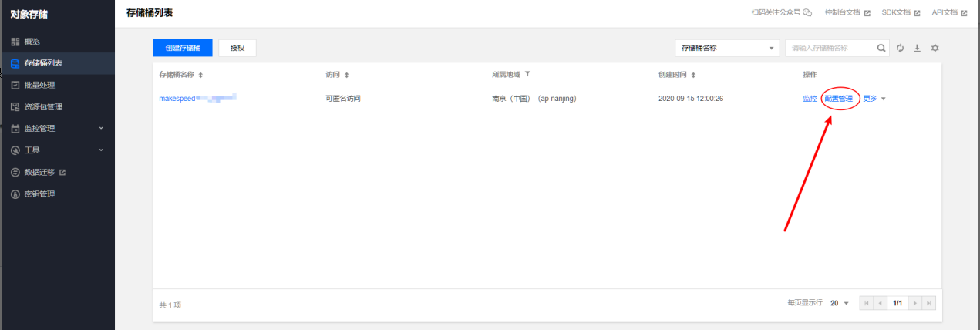The height and width of the screenshot is (330, 980).
Task: Click the 授权 button
Action: click(237, 48)
